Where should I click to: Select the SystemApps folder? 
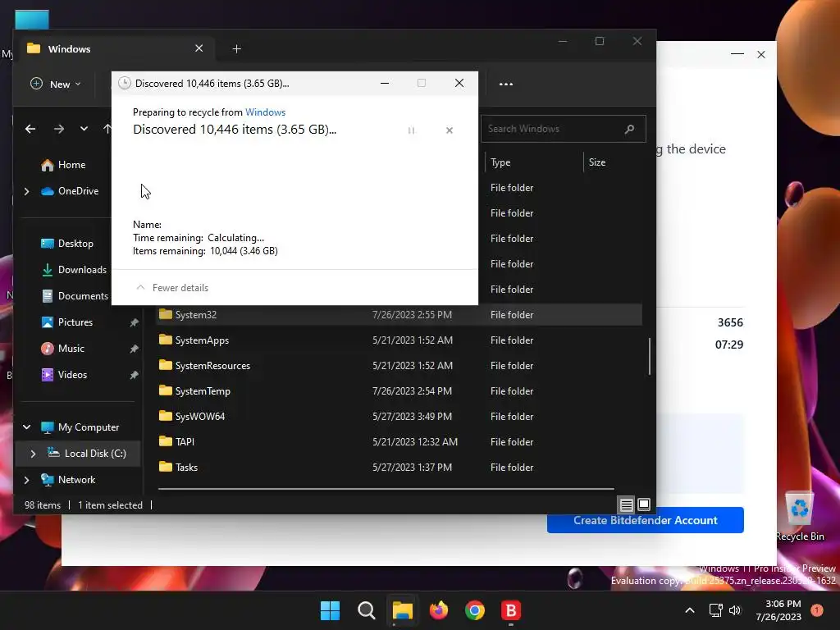point(202,340)
